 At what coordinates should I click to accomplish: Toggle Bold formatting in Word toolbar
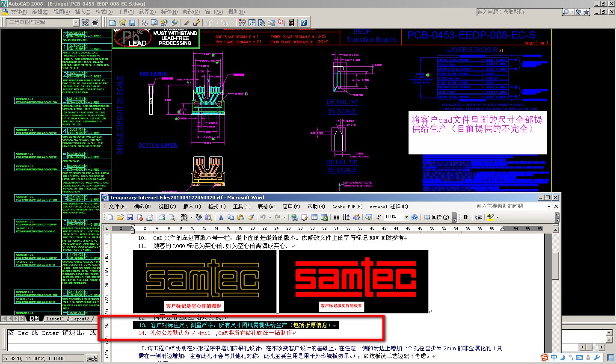(x=465, y=217)
